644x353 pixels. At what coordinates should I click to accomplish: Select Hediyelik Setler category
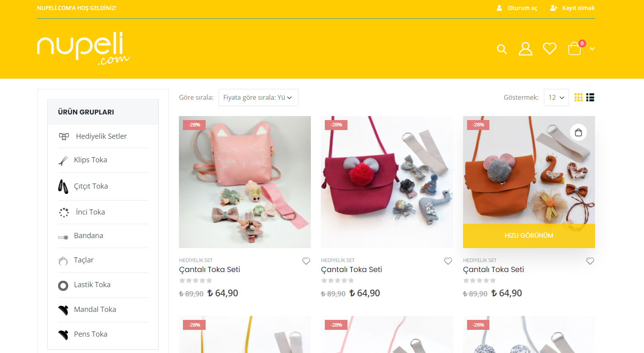coord(101,136)
